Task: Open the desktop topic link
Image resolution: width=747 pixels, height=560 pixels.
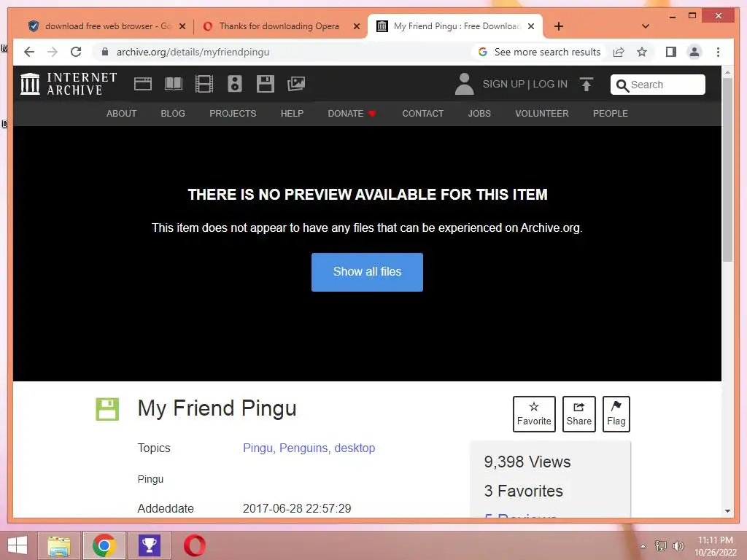Action: pos(355,448)
